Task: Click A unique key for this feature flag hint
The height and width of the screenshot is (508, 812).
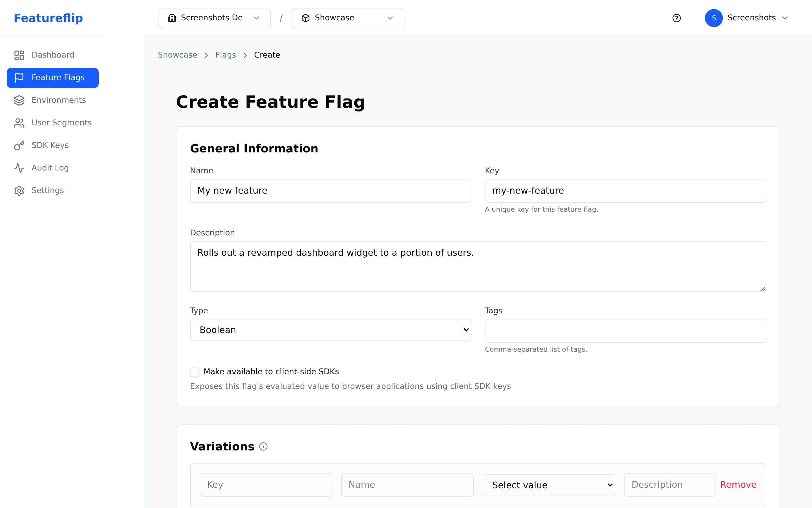Action: pos(541,209)
